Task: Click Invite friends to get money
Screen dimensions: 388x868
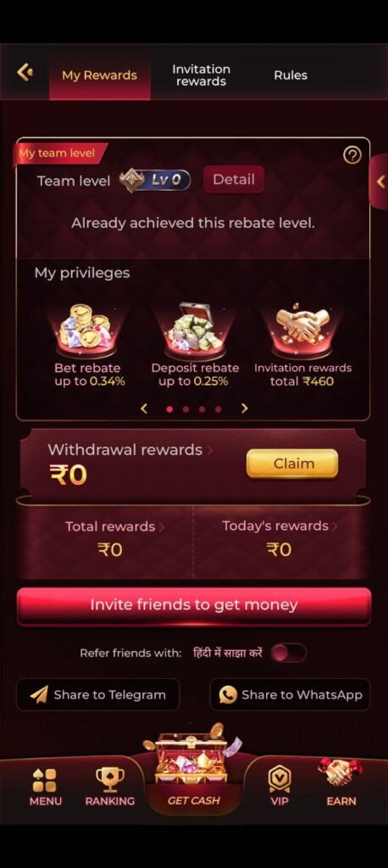Action: (x=194, y=605)
